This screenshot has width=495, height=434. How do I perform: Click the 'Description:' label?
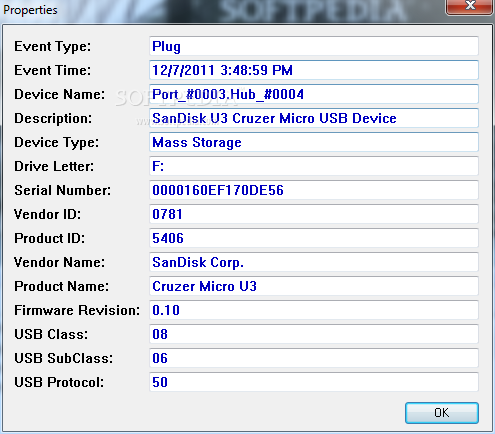coord(53,119)
